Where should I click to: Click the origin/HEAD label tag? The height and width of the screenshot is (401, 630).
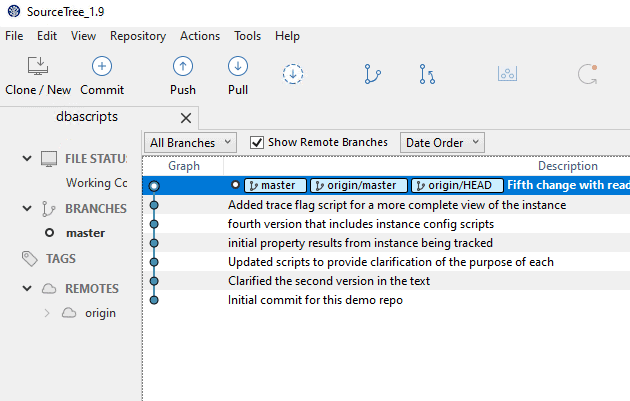(x=457, y=185)
